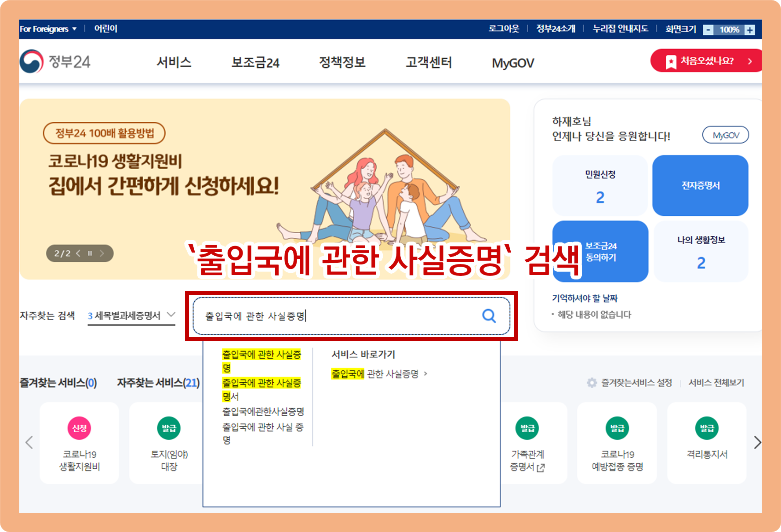Open 토지(임야) 대장 service label

[169, 460]
